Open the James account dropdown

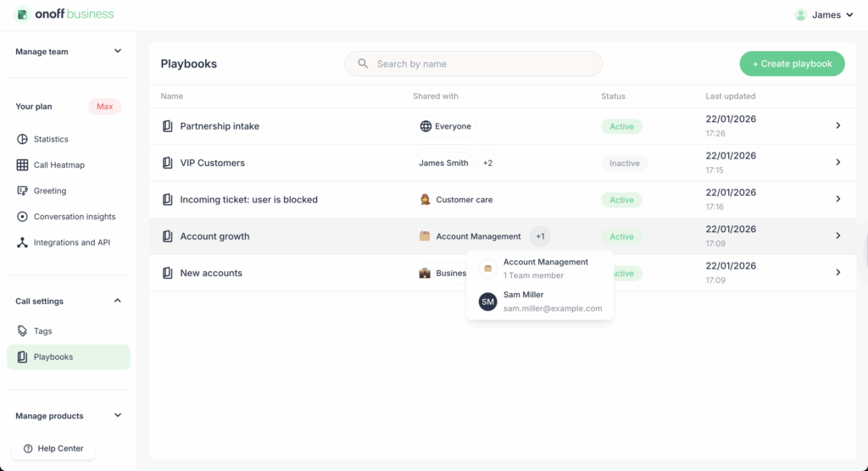[825, 14]
